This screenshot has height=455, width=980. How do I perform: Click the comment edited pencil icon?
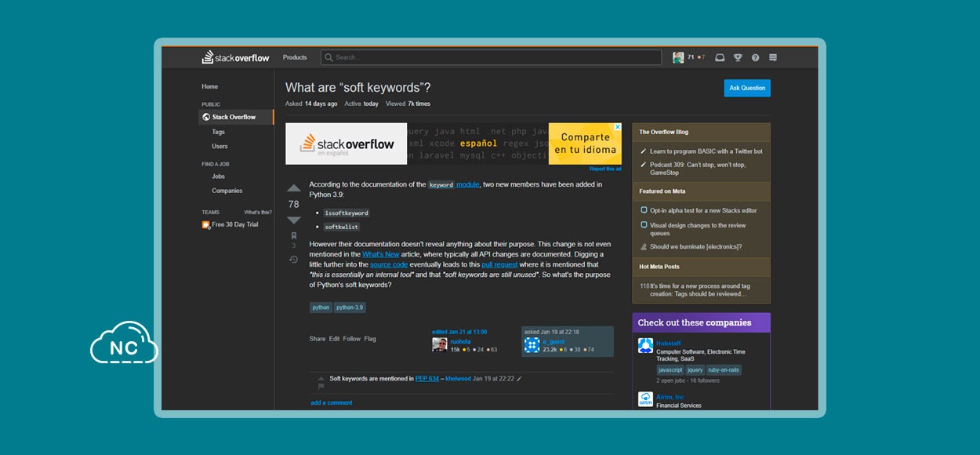519,378
